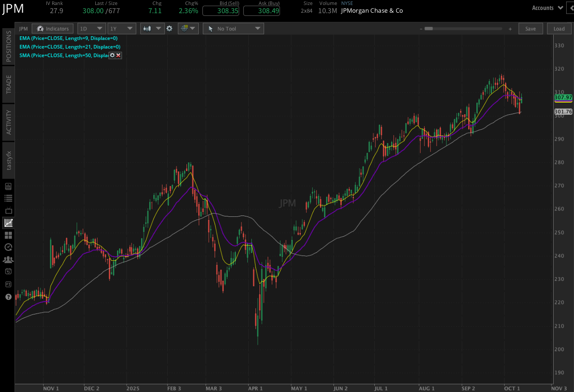Click the chart zoom slider handle
This screenshot has width=574, height=392.
click(x=428, y=29)
